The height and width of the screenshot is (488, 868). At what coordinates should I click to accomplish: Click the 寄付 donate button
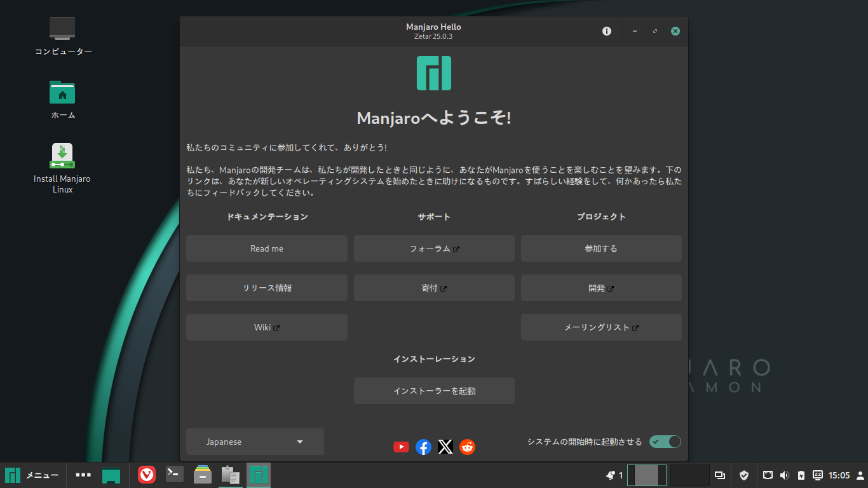pos(434,288)
